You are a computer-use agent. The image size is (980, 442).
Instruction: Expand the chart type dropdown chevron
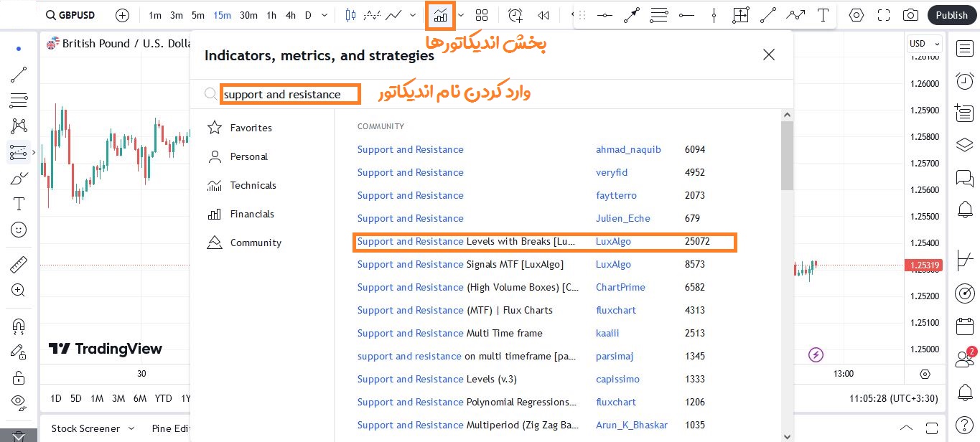click(412, 15)
